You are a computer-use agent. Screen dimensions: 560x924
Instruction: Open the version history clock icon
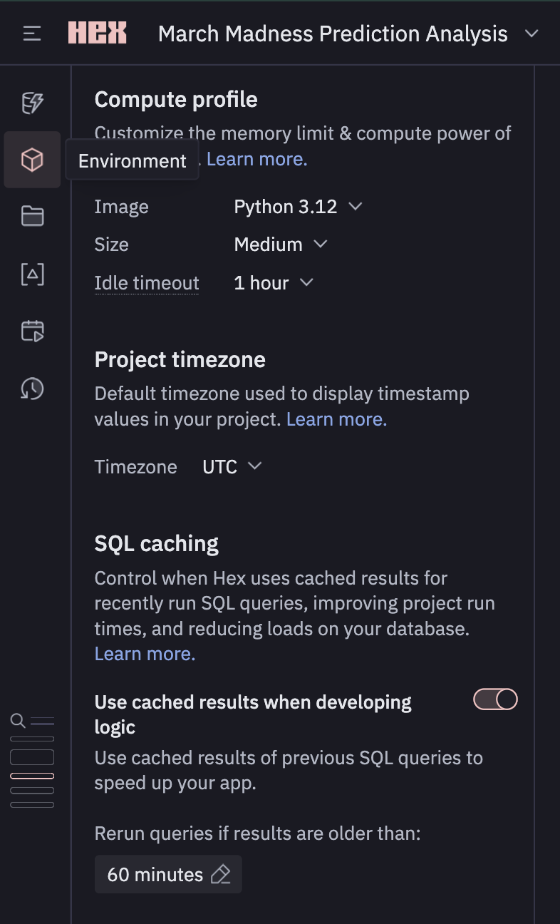pos(32,389)
